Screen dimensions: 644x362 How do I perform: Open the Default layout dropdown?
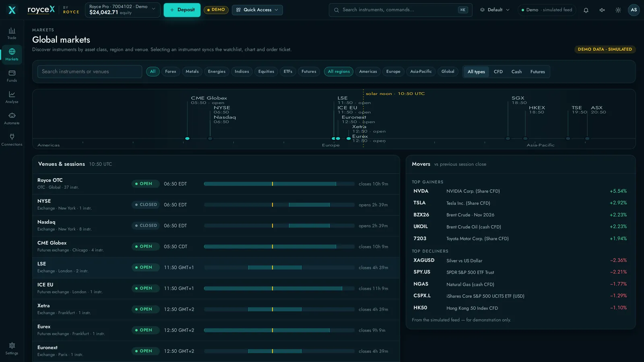pyautogui.click(x=495, y=10)
